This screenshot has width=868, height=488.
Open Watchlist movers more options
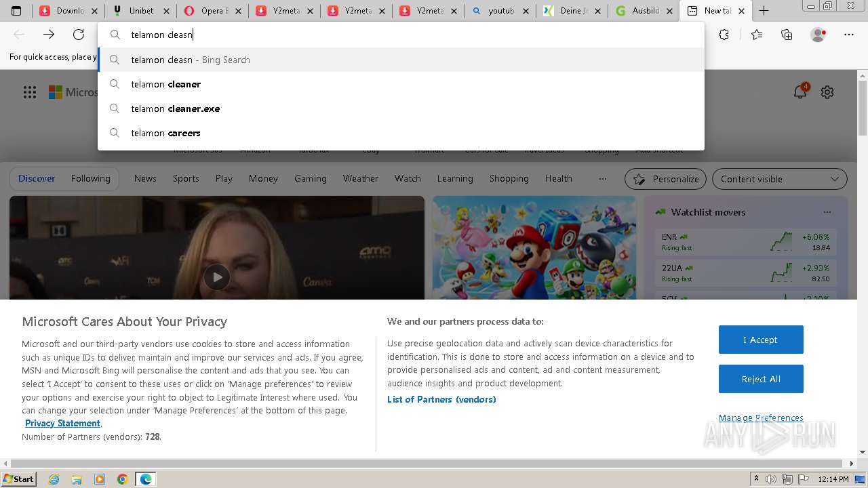pyautogui.click(x=827, y=212)
